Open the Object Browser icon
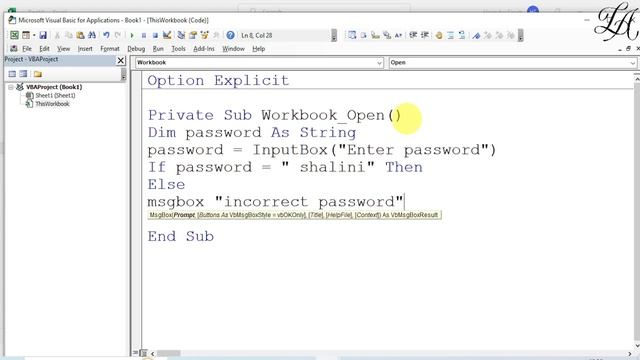Image resolution: width=640 pixels, height=360 pixels. pos(204,36)
